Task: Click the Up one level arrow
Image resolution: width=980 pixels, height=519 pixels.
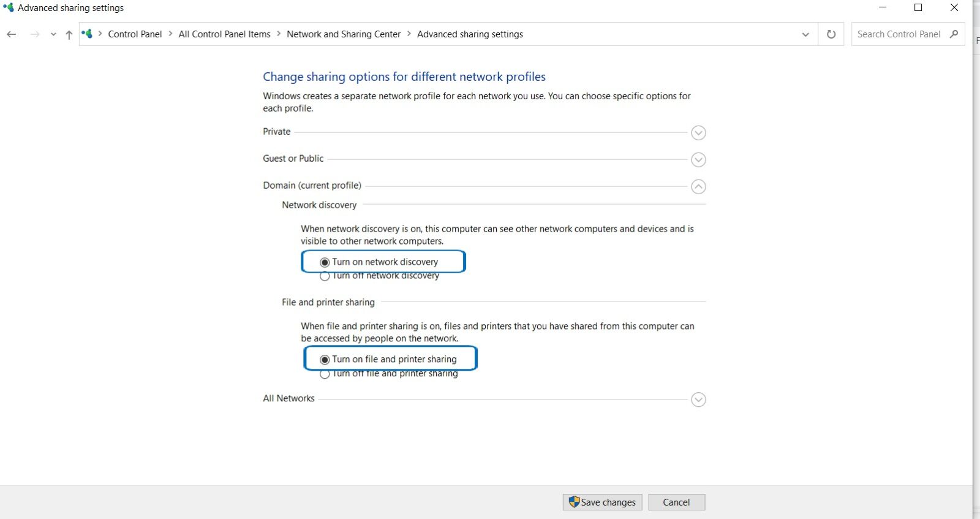Action: 69,34
